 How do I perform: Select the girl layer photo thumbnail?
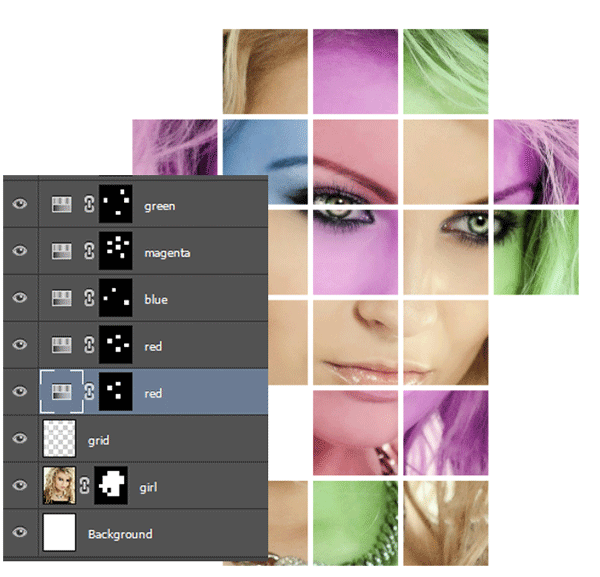[x=59, y=487]
